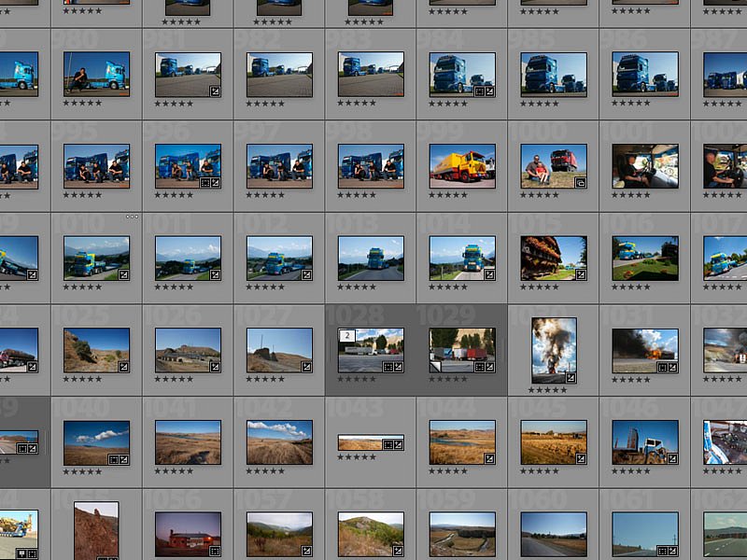Click develop badge on thumbnail 1044
This screenshot has height=560, width=747.
tap(489, 459)
